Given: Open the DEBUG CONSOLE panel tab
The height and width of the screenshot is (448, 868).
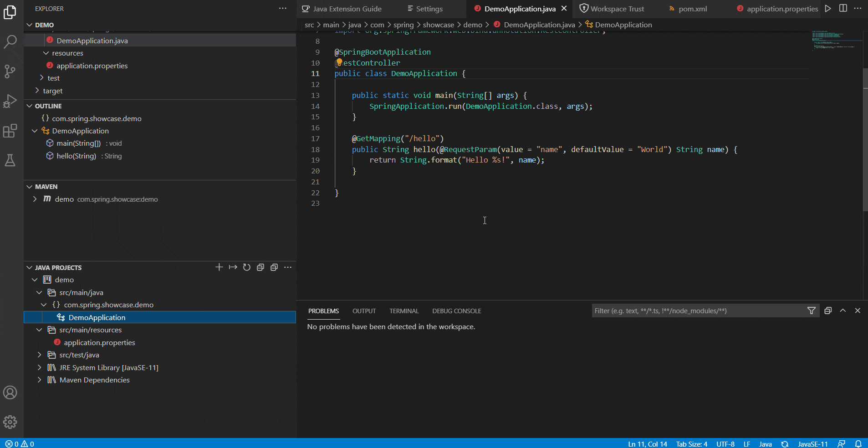Looking at the screenshot, I should [456, 311].
